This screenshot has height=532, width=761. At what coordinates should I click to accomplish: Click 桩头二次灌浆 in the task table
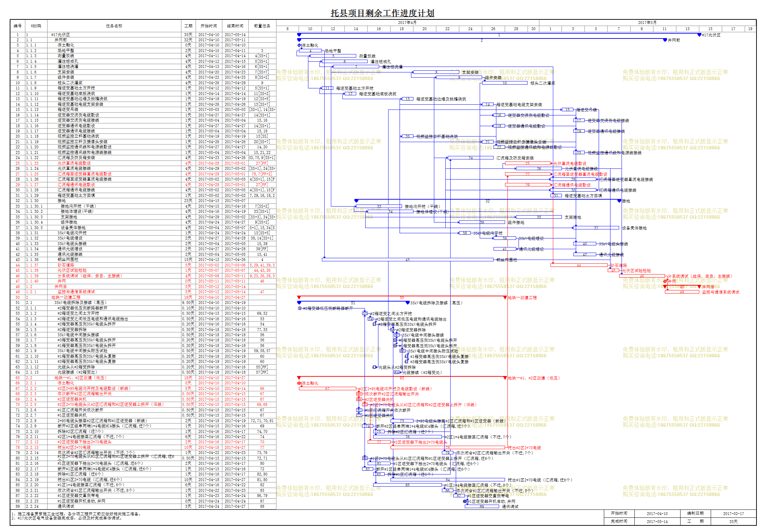click(70, 83)
